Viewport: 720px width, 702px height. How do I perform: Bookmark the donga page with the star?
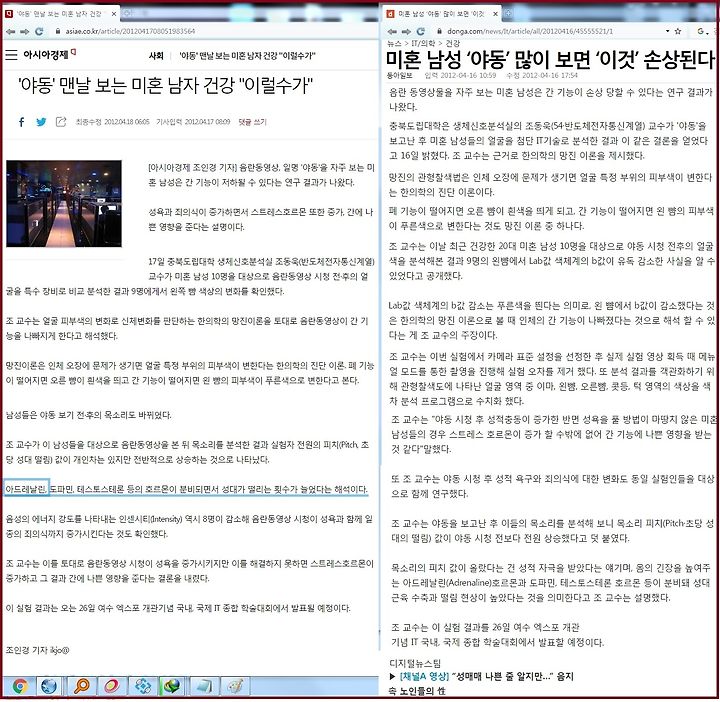point(678,31)
